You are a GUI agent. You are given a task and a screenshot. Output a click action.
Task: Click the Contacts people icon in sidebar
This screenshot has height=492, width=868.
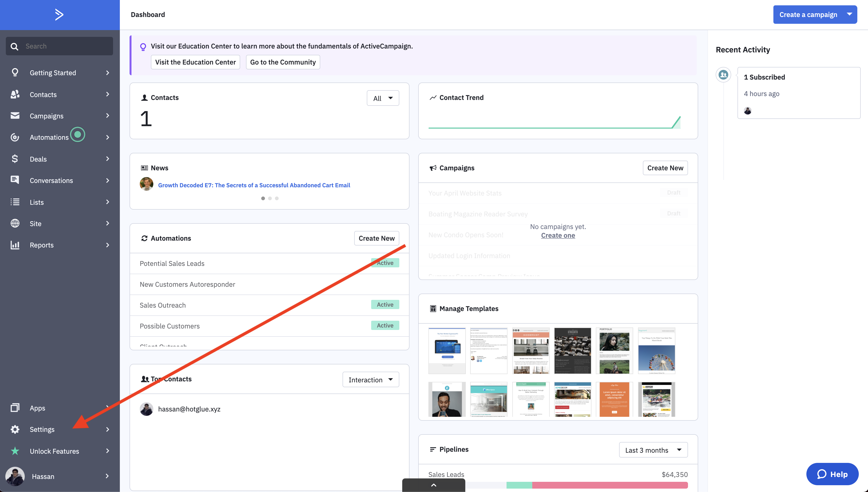click(x=15, y=94)
